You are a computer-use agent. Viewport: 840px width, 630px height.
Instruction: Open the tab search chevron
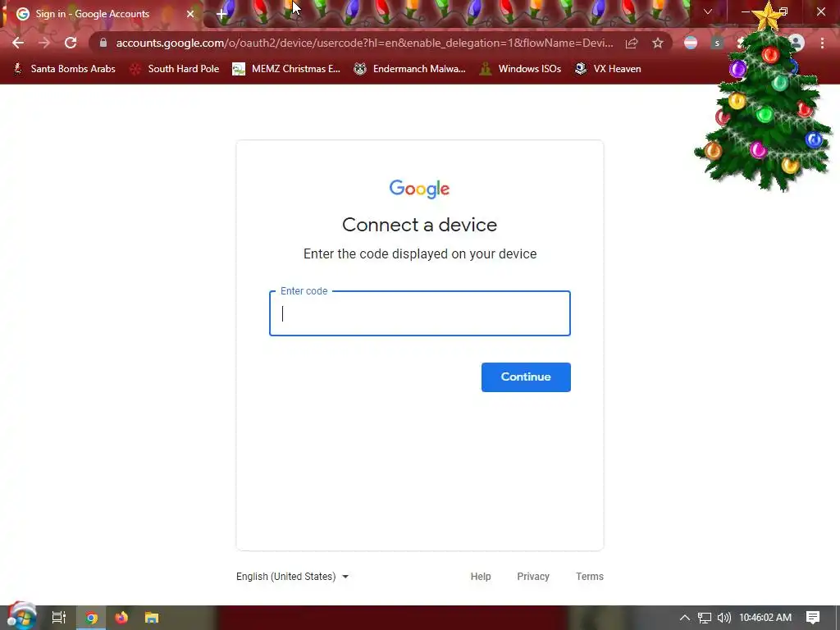[x=708, y=11]
